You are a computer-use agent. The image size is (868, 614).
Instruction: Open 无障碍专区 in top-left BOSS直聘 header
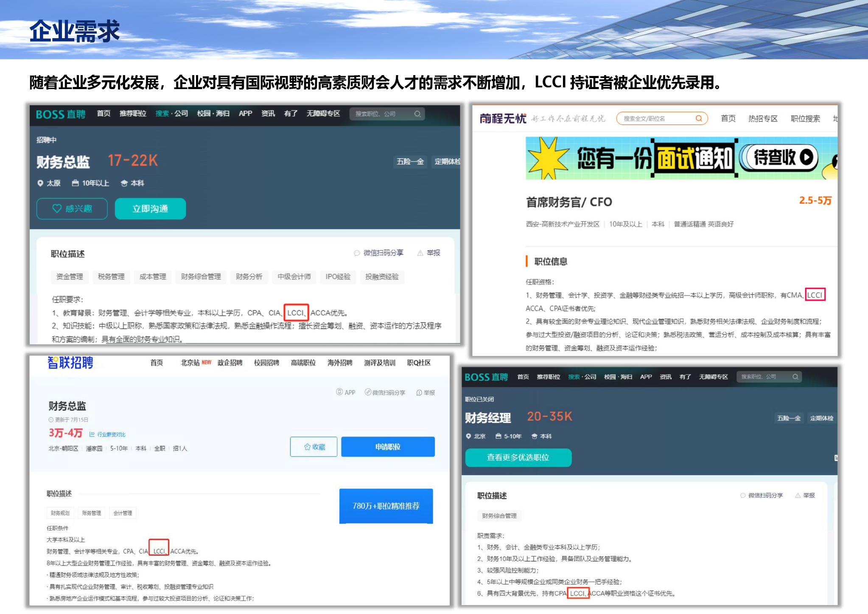click(x=323, y=114)
